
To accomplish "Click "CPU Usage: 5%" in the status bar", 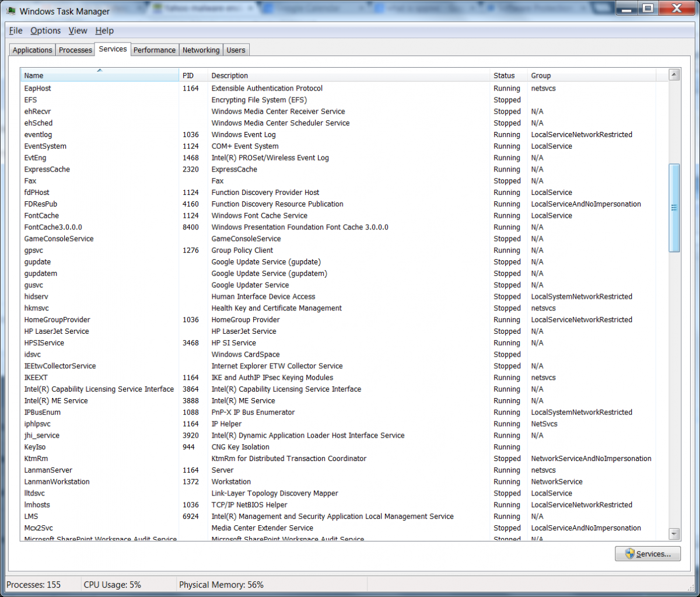I will [113, 584].
